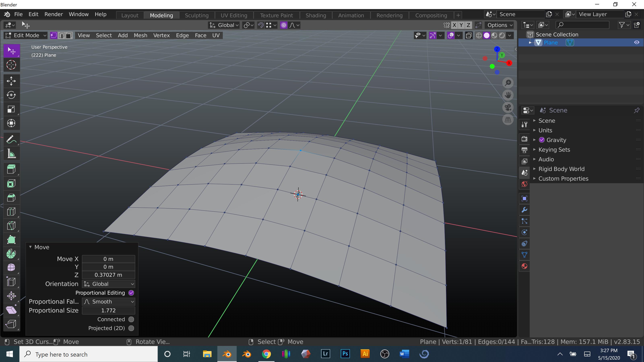Open Proportional Falloff Smooth dropdown

tap(108, 301)
